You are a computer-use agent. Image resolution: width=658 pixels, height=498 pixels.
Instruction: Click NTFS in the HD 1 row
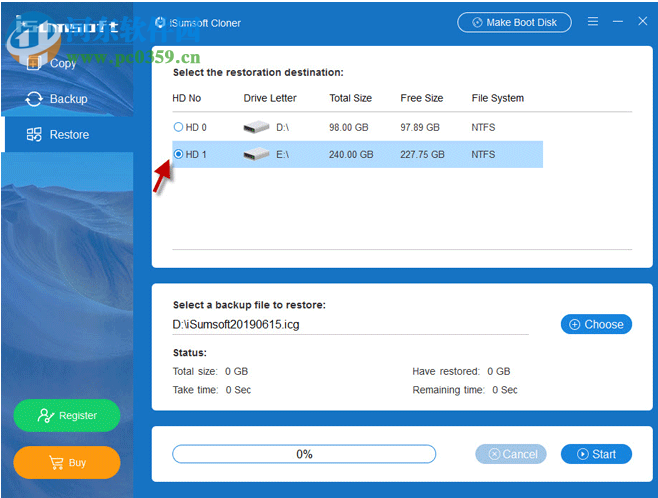click(483, 154)
